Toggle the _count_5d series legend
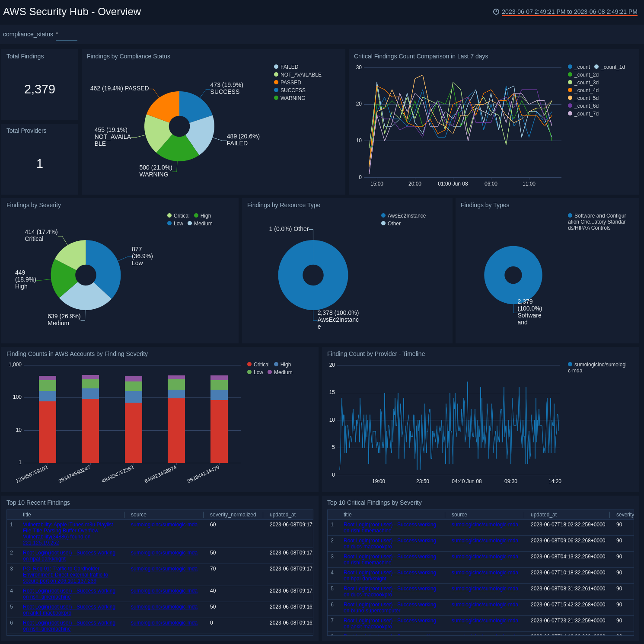Viewport: 644px width, 644px height. click(x=583, y=98)
